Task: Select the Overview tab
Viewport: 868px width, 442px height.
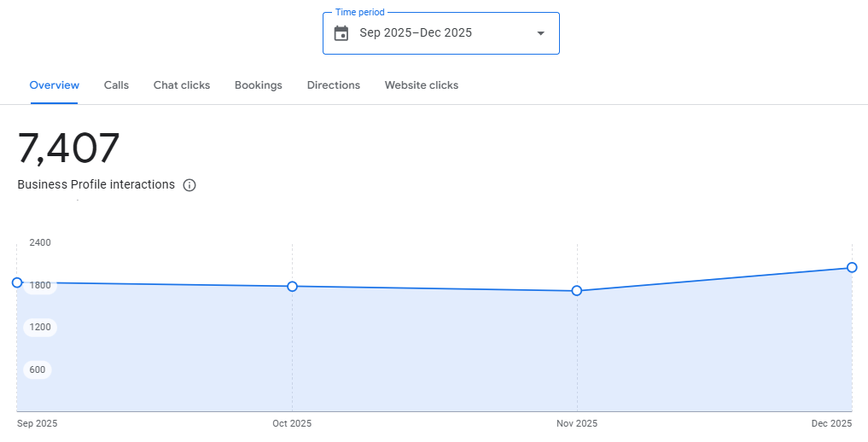Action: [55, 85]
